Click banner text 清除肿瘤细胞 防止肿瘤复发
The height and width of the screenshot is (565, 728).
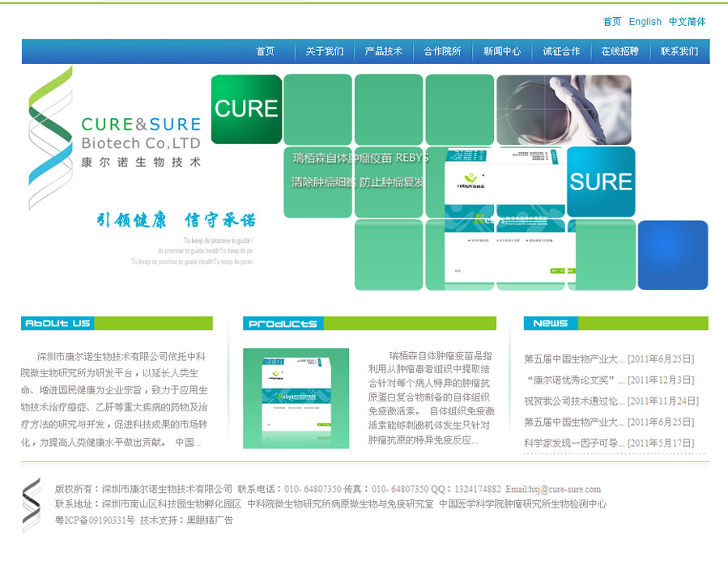click(357, 182)
